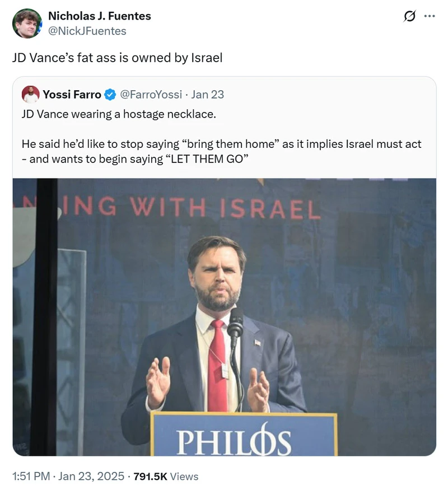Click the @NickJFuentes handle

(87, 31)
